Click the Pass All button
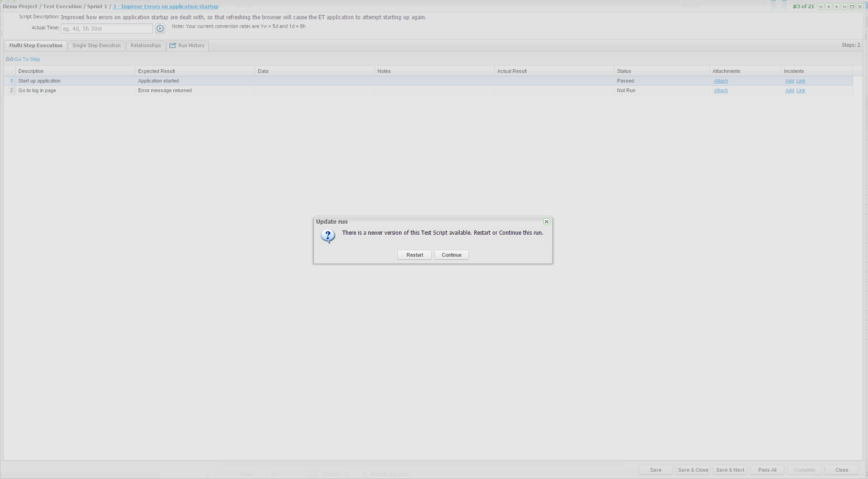 tap(767, 470)
